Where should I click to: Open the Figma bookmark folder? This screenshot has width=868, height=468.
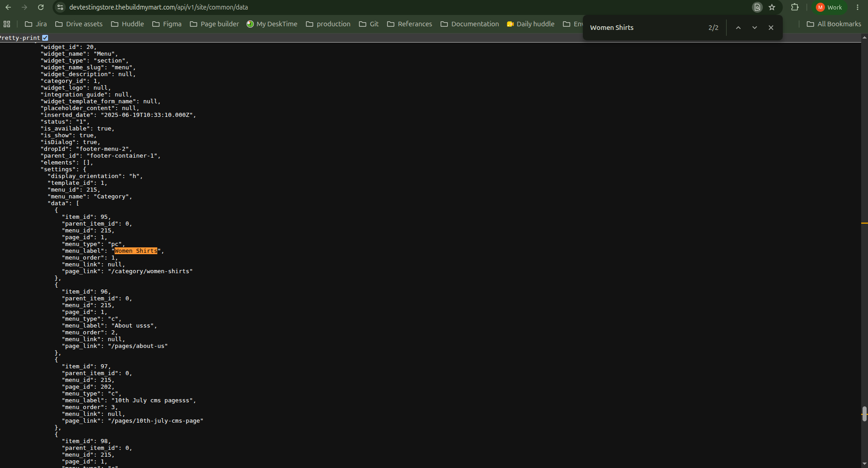[167, 24]
